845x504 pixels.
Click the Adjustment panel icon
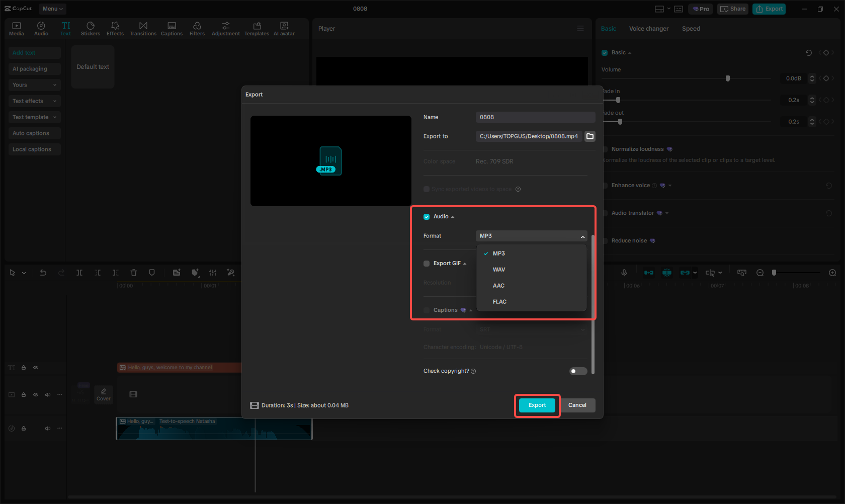point(225,28)
